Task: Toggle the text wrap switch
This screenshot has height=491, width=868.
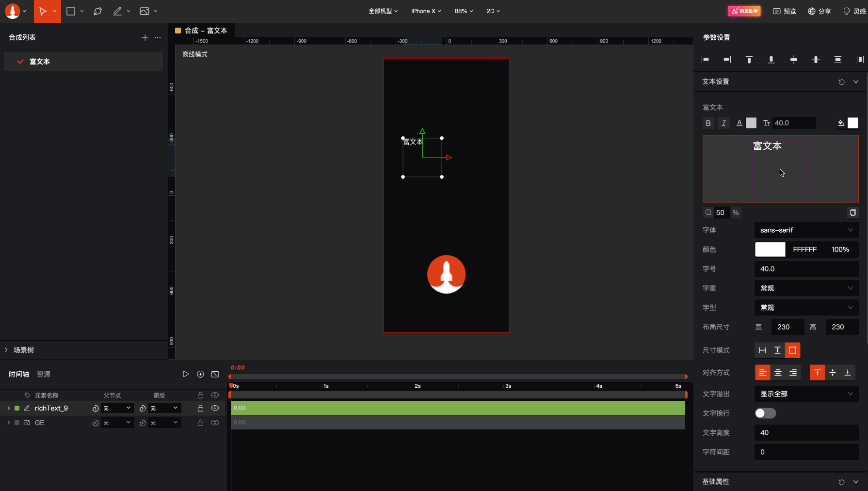Action: [765, 413]
